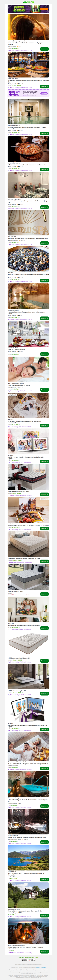Click the Groupon logo at top
Screen dimensions: 57x980
point(28,2)
